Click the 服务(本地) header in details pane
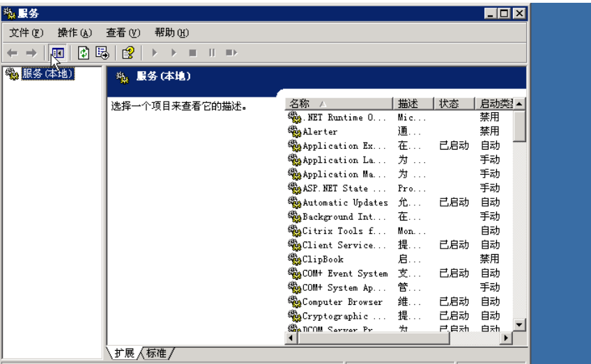This screenshot has height=364, width=591. click(163, 77)
